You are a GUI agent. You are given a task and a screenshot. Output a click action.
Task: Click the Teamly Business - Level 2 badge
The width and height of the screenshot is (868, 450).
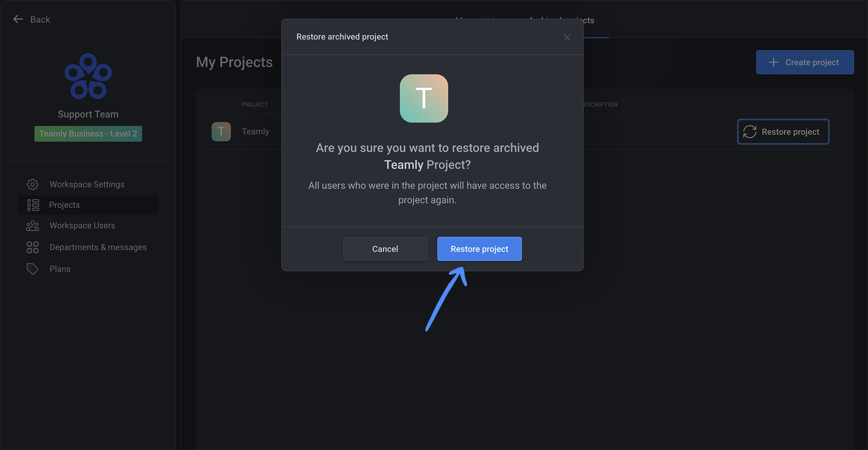point(88,133)
